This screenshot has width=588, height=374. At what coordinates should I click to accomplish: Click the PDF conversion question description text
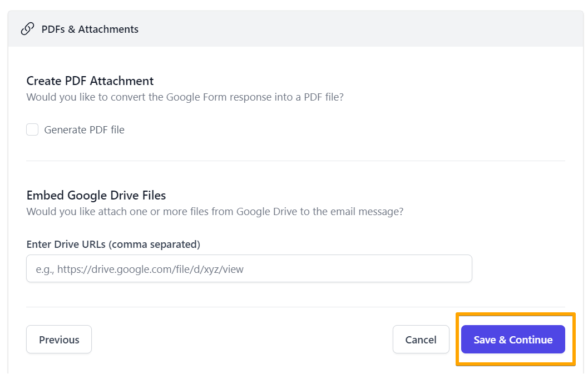tap(185, 97)
